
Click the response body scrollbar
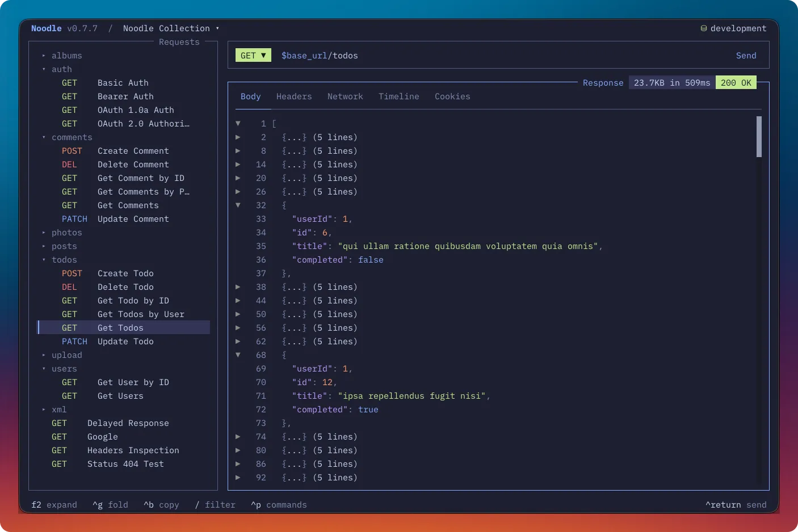(x=759, y=137)
